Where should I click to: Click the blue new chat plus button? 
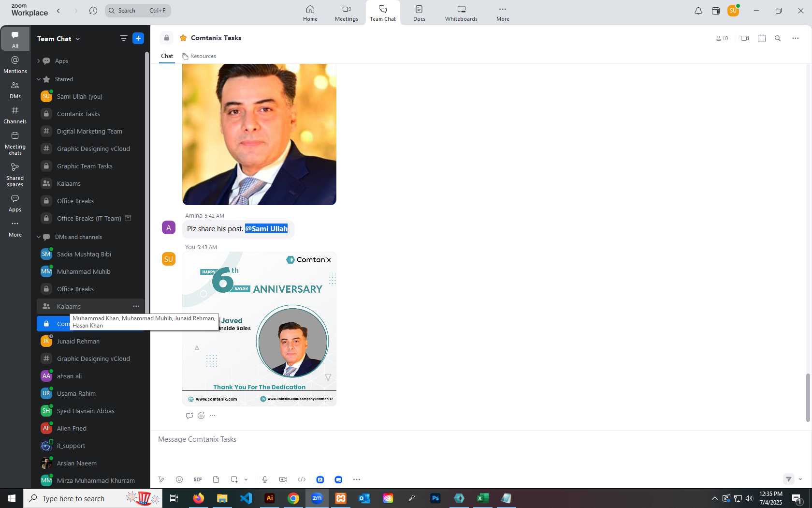point(138,38)
